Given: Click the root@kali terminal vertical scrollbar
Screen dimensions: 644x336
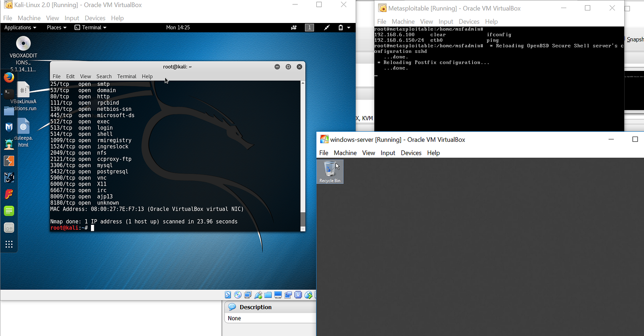Looking at the screenshot, I should pyautogui.click(x=303, y=156).
